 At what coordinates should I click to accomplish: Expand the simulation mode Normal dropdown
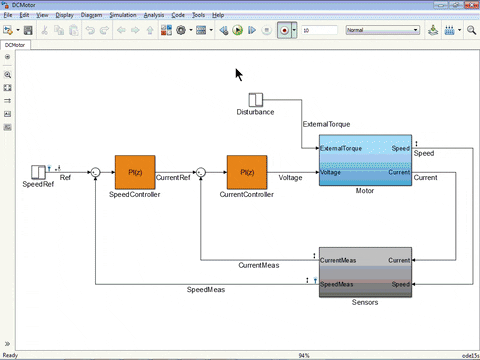(383, 30)
